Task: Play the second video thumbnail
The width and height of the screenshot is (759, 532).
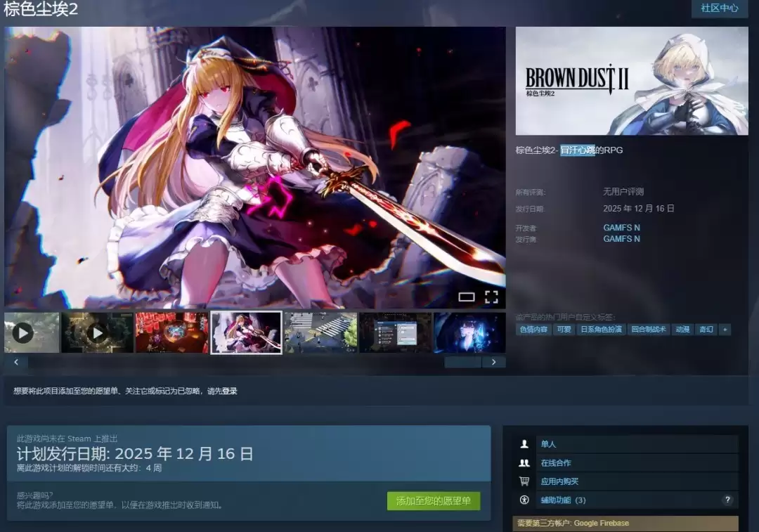Action: [x=98, y=332]
